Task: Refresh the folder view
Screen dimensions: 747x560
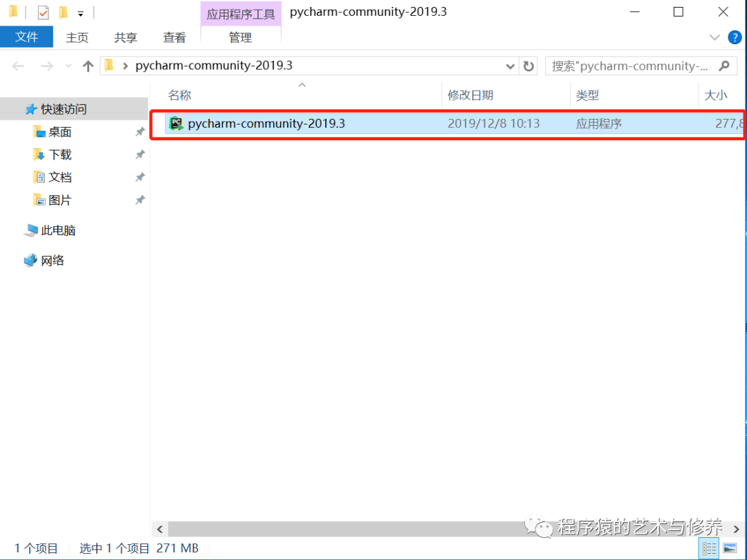Action: pos(528,66)
